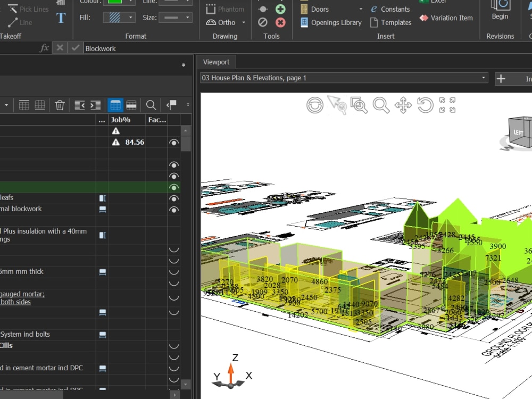Viewport: 532px width, 399px height.
Task: Open Openings Library
Action: click(x=331, y=22)
